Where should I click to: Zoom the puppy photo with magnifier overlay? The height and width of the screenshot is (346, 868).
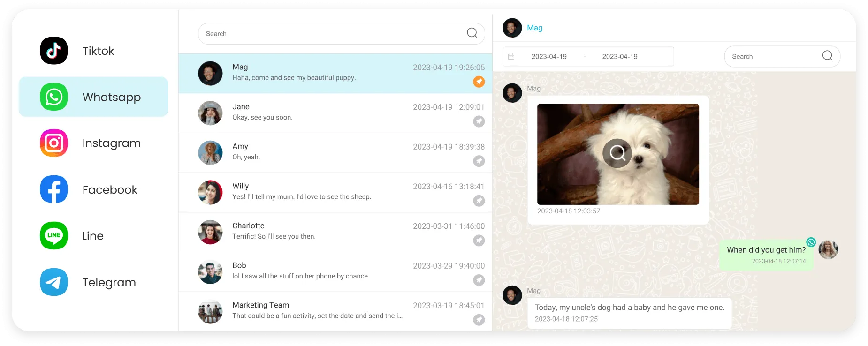tap(617, 153)
